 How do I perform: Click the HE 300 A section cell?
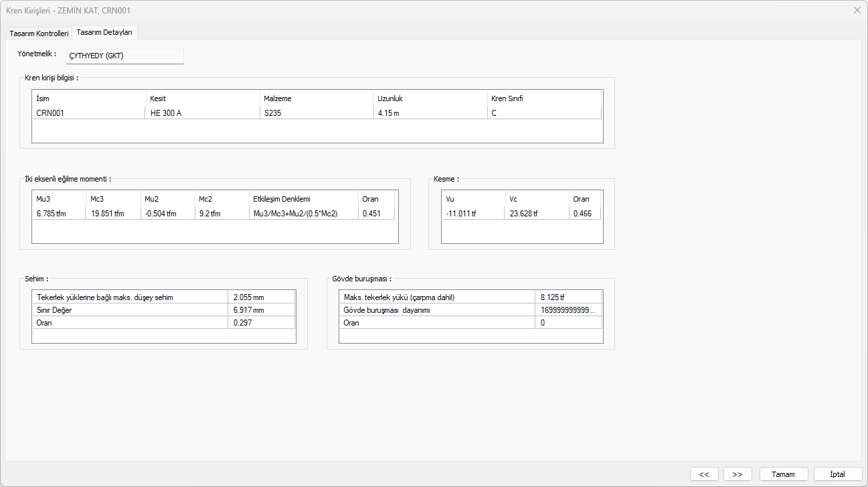coord(202,113)
